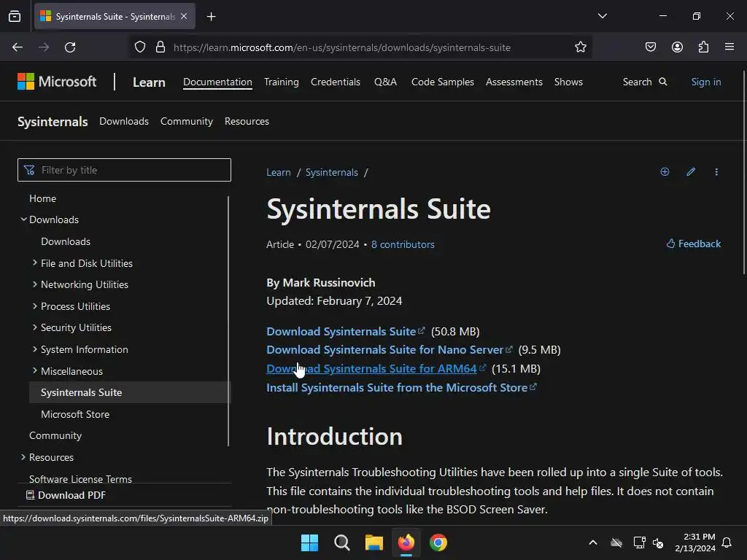Viewport: 747px width, 560px height.
Task: Expand Security Utilities
Action: click(35, 327)
